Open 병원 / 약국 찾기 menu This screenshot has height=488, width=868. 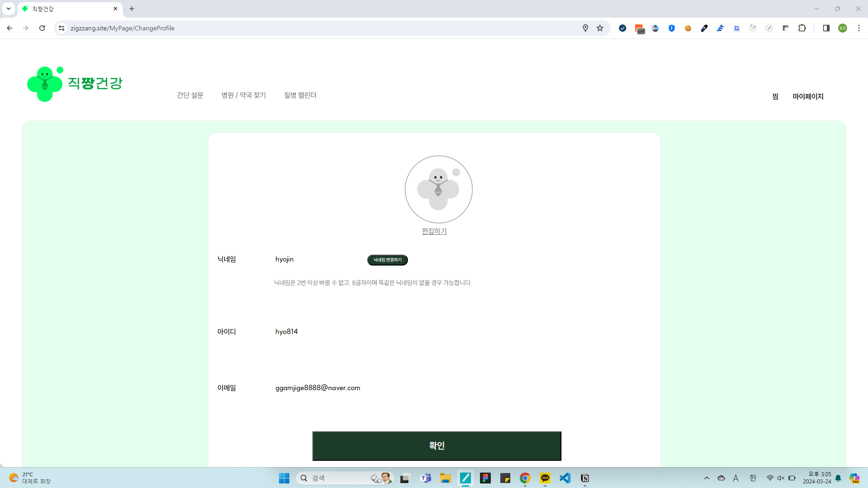tap(243, 95)
